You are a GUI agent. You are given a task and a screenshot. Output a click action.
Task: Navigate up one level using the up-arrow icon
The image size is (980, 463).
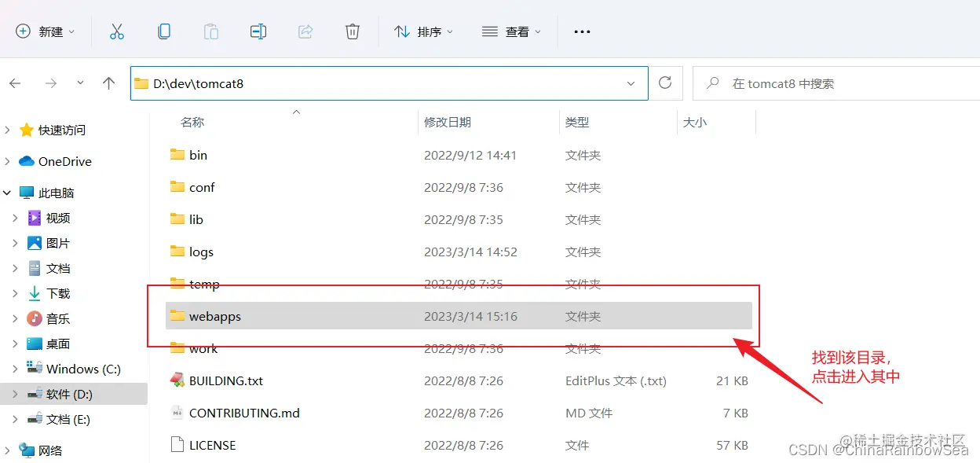click(x=108, y=83)
